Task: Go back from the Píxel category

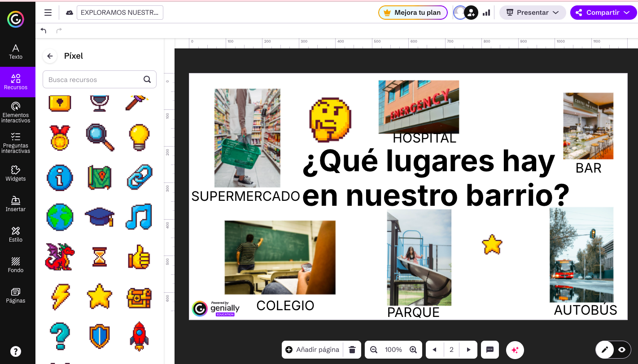Action: click(x=50, y=56)
